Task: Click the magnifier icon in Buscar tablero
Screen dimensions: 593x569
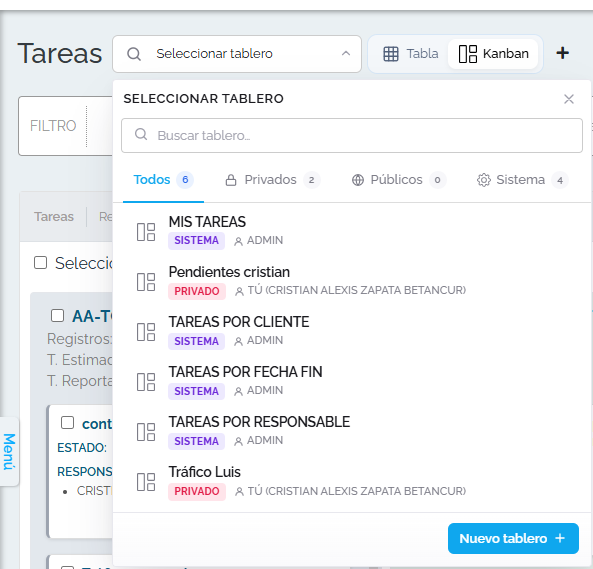Action: pyautogui.click(x=141, y=134)
